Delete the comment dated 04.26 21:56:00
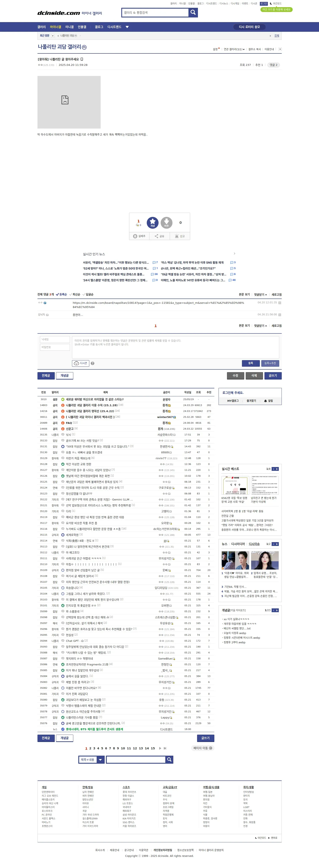Viewport: 319px width, 868px height. pyautogui.click(x=280, y=315)
